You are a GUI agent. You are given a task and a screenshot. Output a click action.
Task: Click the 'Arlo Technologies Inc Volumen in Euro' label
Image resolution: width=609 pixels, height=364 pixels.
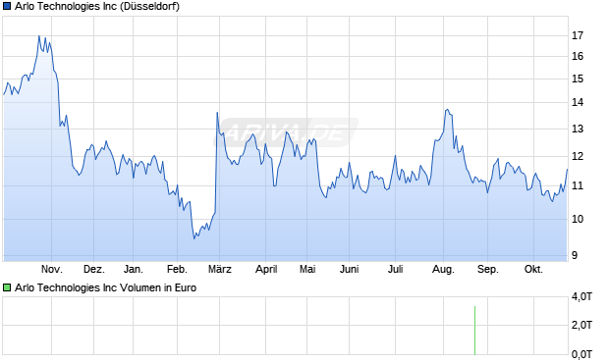tap(105, 287)
